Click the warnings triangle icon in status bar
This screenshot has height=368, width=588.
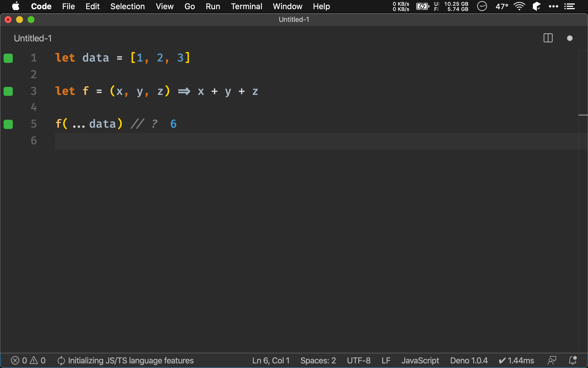(34, 361)
